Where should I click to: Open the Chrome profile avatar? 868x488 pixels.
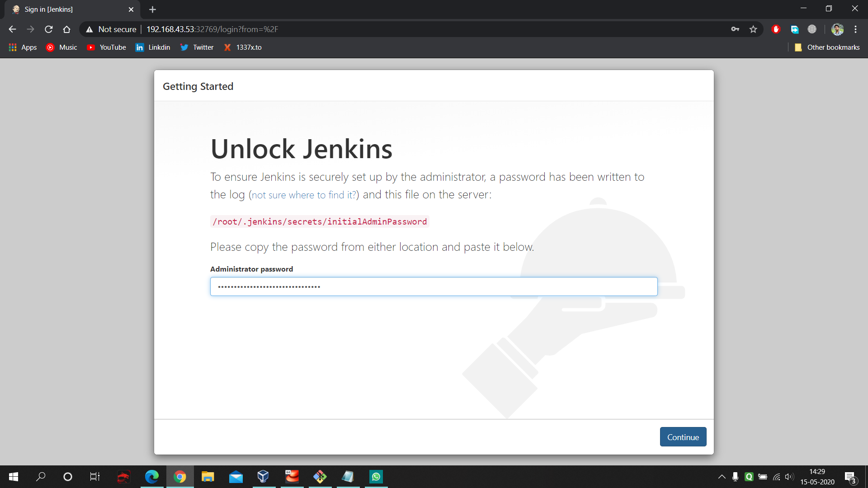(837, 29)
